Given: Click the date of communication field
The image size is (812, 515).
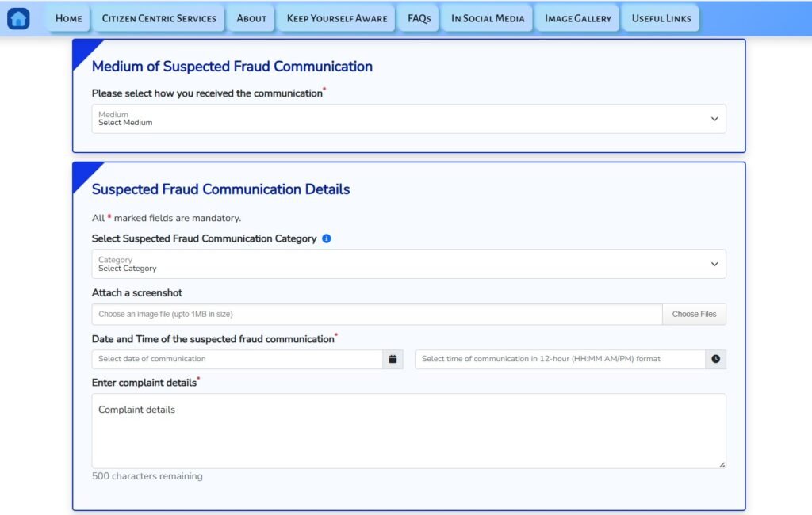Looking at the screenshot, I should click(x=237, y=359).
